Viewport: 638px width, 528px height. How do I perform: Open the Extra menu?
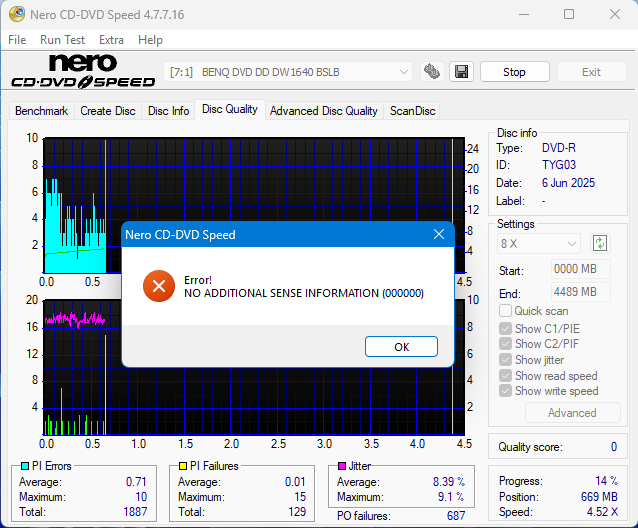111,40
